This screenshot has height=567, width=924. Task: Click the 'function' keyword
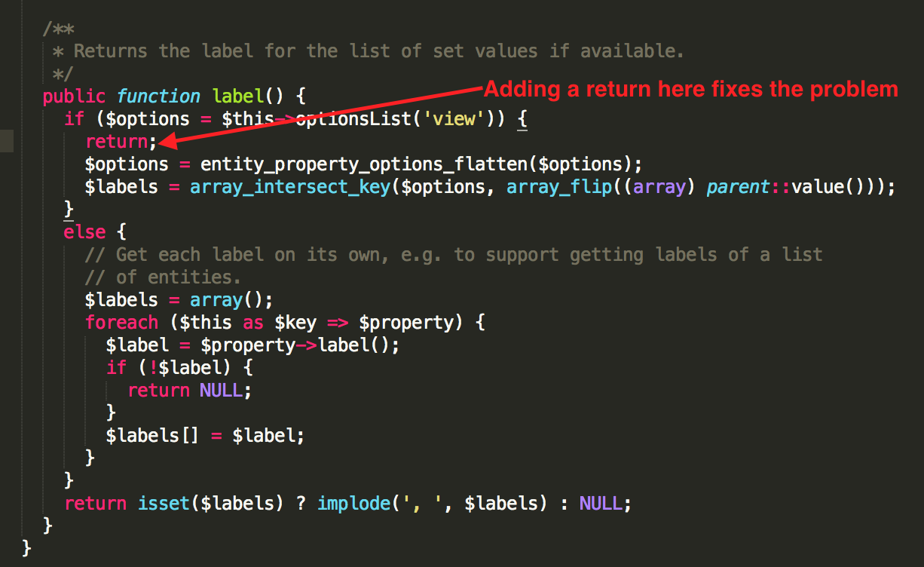coord(158,97)
